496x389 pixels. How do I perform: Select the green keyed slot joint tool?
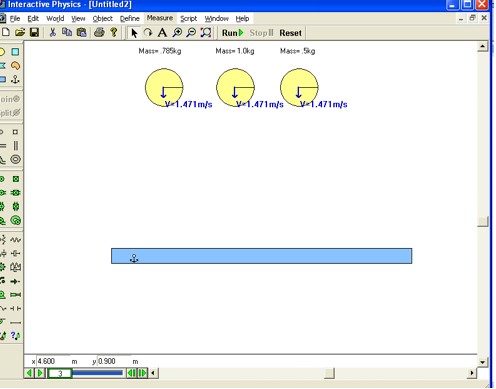pos(16,193)
